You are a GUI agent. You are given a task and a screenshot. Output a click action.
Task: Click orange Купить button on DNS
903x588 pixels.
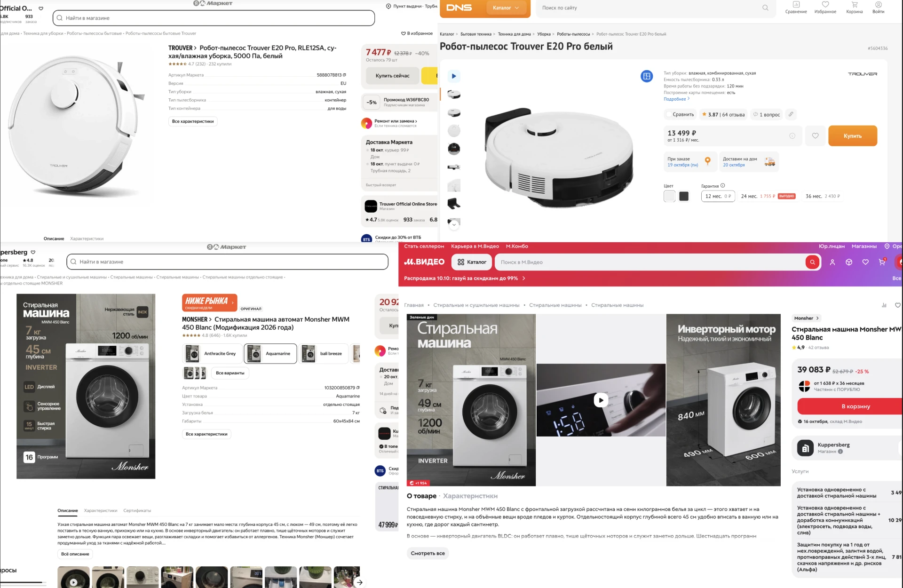pos(852,135)
